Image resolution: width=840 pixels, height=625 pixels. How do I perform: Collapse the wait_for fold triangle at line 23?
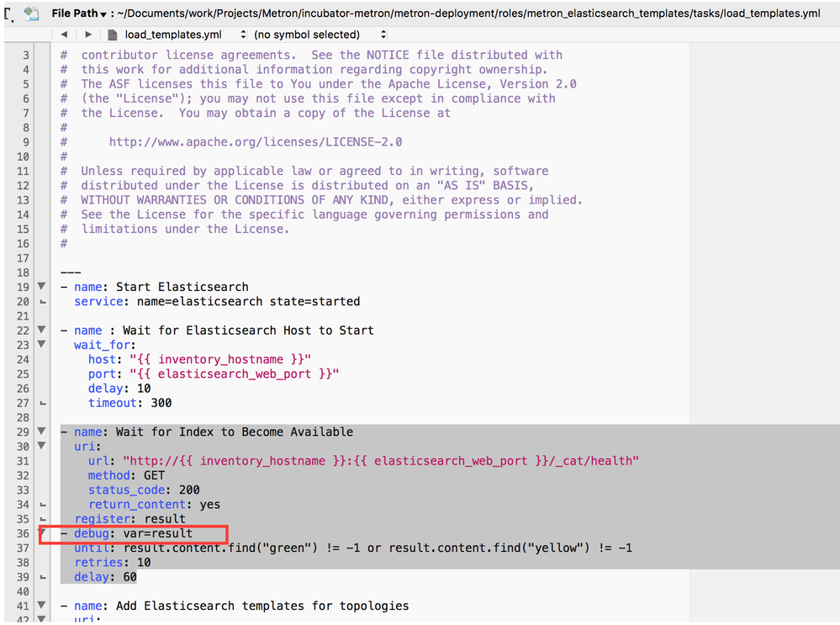[41, 344]
